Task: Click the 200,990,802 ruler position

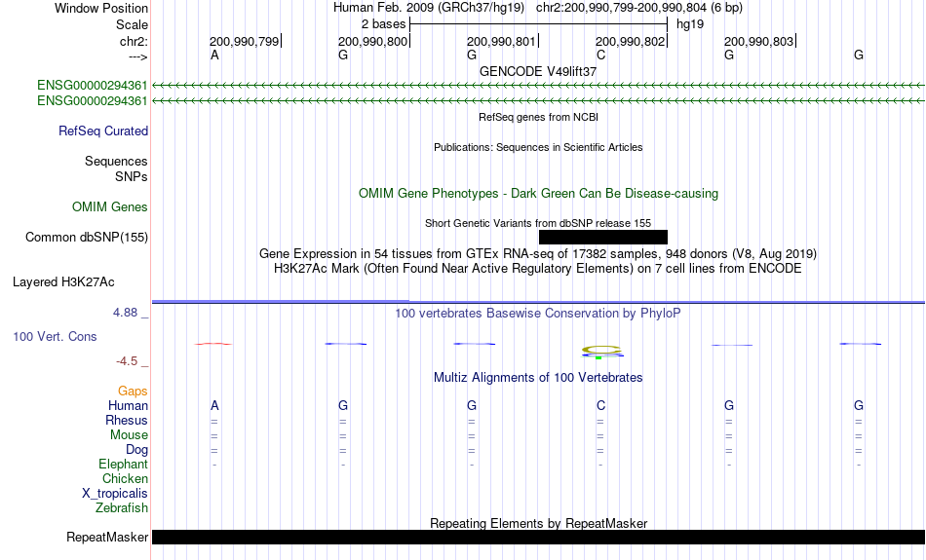Action: pos(630,41)
